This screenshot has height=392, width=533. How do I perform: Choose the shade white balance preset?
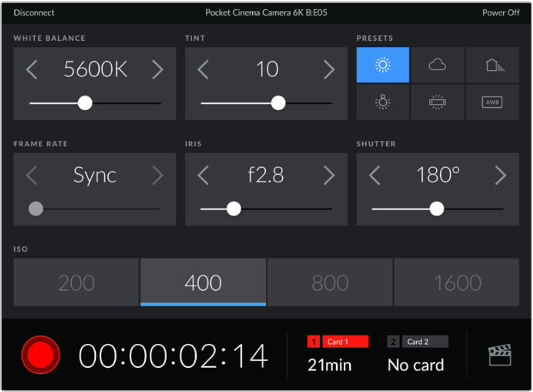coord(492,65)
